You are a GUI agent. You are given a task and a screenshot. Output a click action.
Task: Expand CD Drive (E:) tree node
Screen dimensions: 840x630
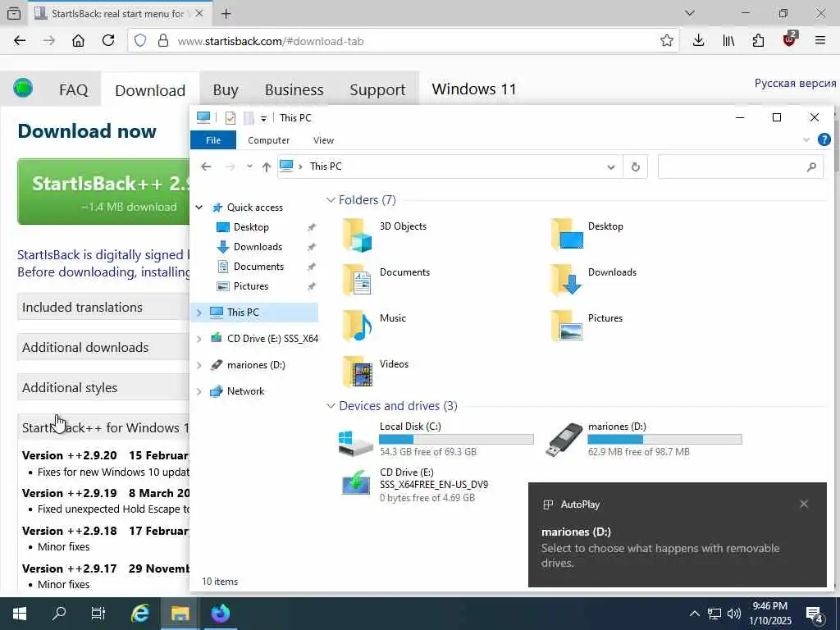(x=199, y=339)
